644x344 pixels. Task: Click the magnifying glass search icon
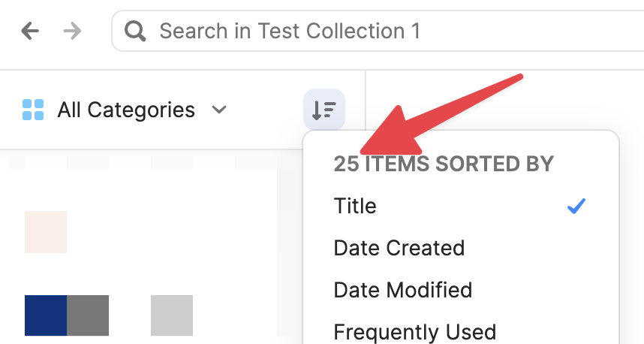tap(136, 32)
